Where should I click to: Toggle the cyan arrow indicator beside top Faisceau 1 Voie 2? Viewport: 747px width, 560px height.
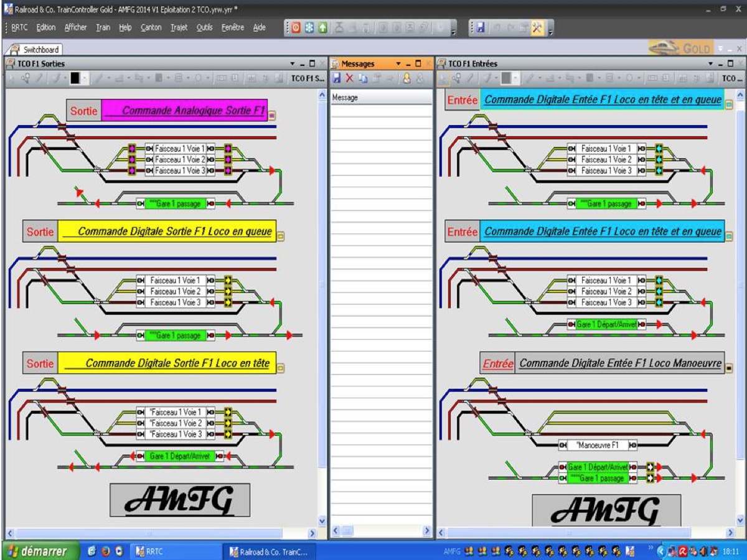click(659, 159)
